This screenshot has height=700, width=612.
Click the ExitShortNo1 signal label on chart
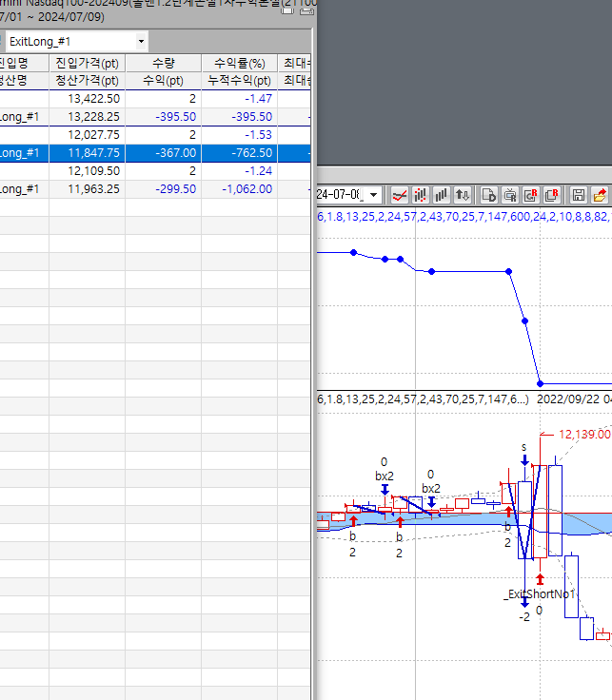point(540,594)
